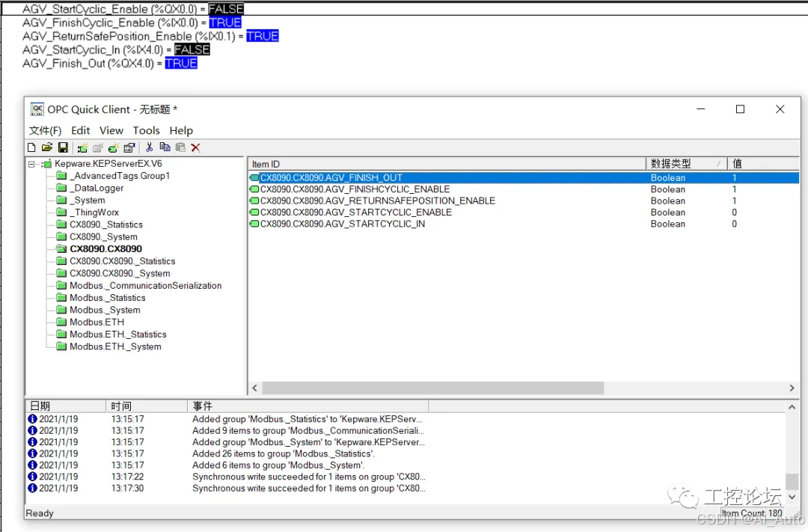The height and width of the screenshot is (532, 808).
Task: Click the 日期 log column header
Action: point(66,406)
